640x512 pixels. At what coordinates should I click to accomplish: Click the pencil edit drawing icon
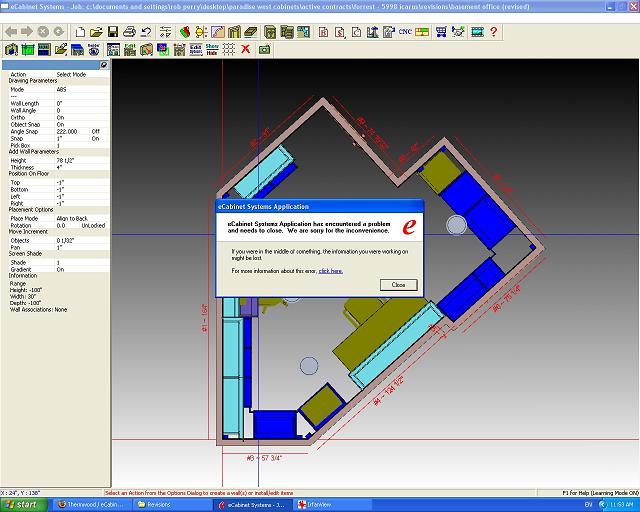pos(61,49)
